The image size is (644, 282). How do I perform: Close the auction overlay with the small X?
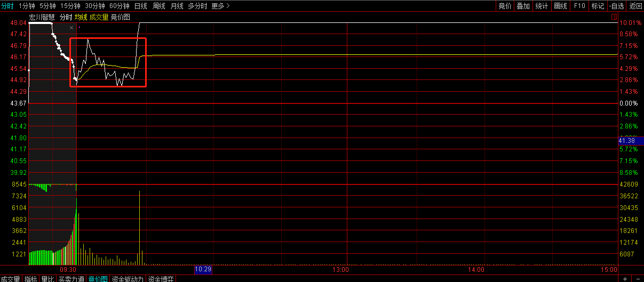(71, 27)
